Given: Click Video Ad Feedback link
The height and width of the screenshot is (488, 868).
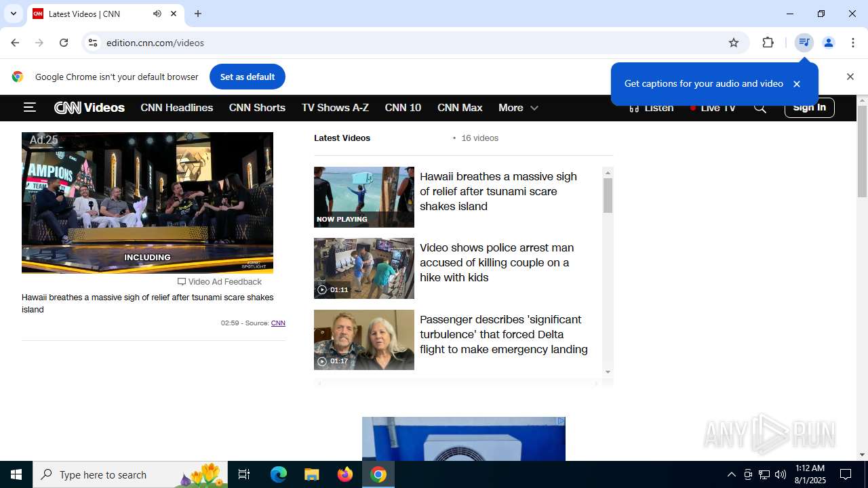Looking at the screenshot, I should pyautogui.click(x=220, y=282).
